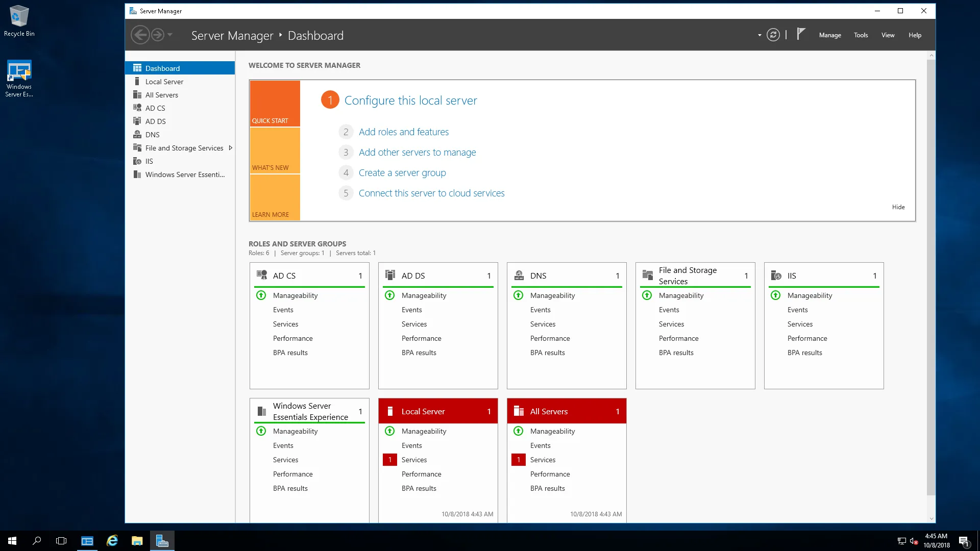Click the AD CS tile header icon
Image resolution: width=980 pixels, height=551 pixels.
tap(262, 275)
